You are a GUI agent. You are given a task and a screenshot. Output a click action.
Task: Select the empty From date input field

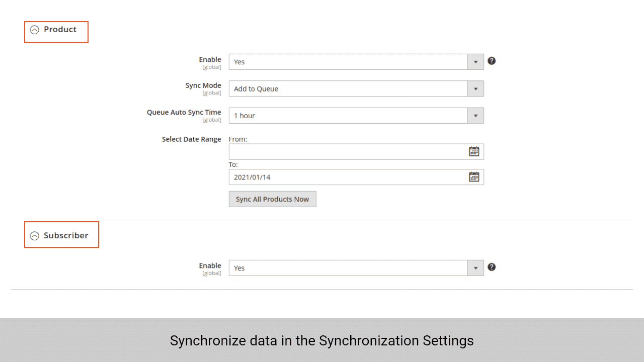347,151
